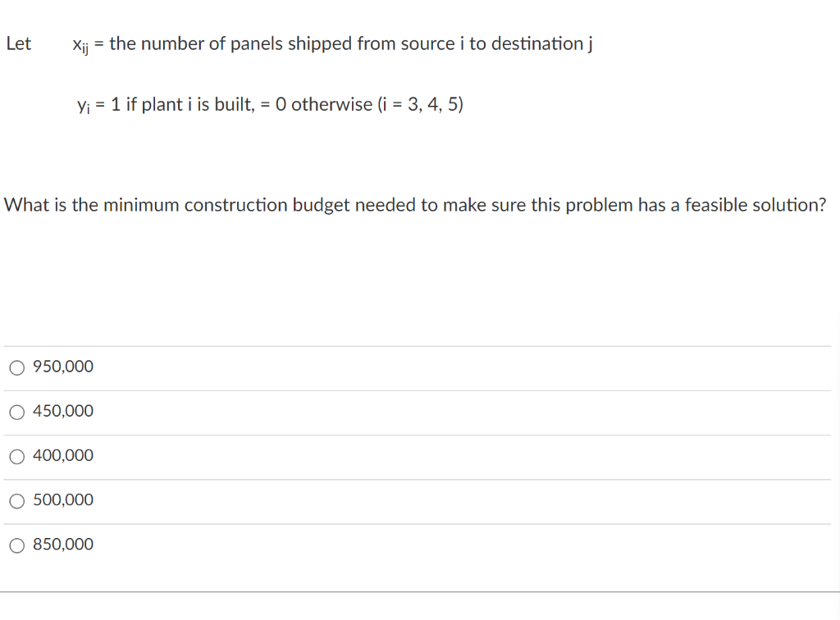
Task: Select the 450,000 radio button
Action: coord(16,412)
